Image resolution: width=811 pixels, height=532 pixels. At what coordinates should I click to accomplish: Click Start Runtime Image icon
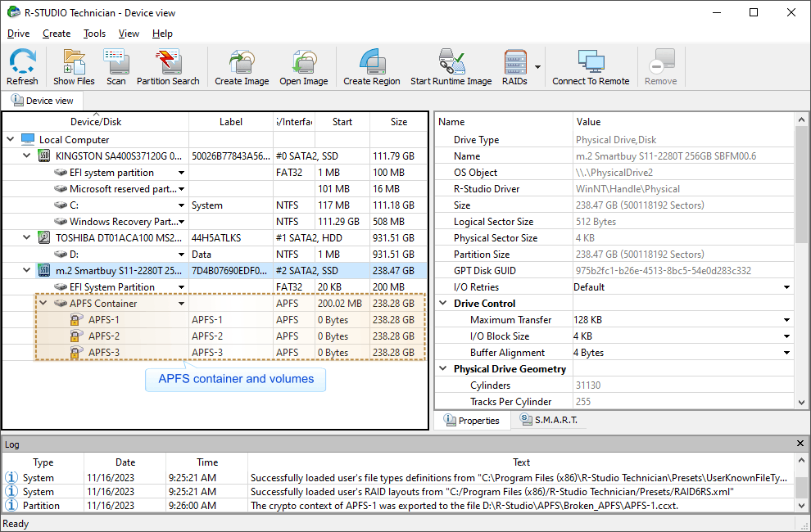pos(451,66)
